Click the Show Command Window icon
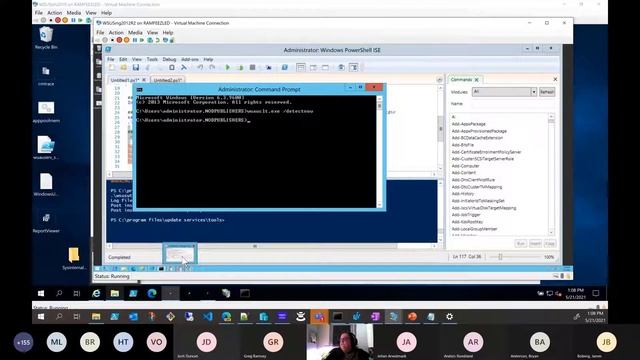 (x=341, y=67)
